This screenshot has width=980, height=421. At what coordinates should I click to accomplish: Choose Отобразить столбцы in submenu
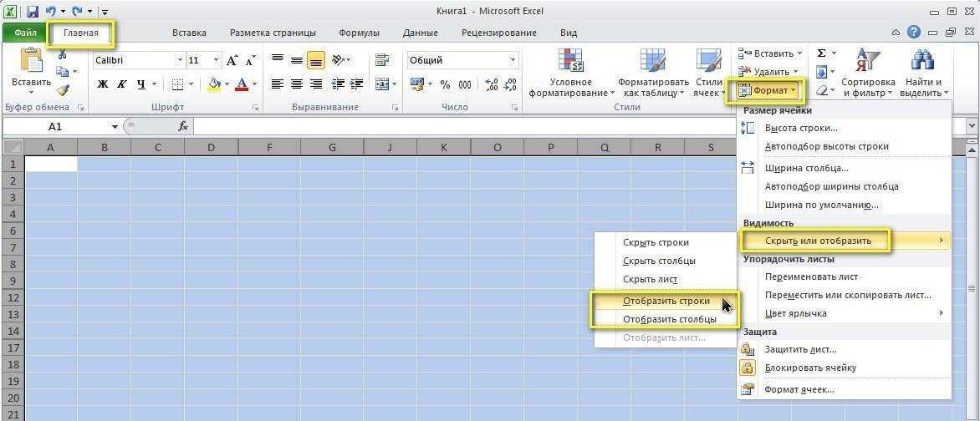tap(670, 319)
